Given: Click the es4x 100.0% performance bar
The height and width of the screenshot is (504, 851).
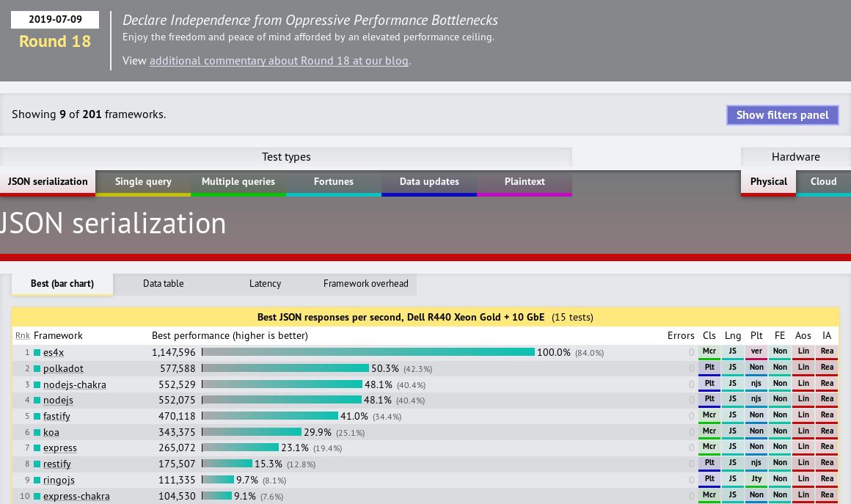Looking at the screenshot, I should (368, 352).
